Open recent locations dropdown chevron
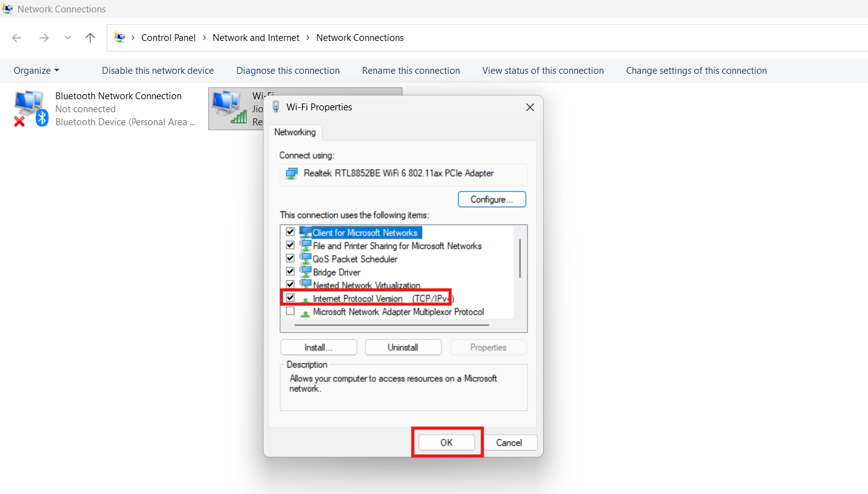 68,38
